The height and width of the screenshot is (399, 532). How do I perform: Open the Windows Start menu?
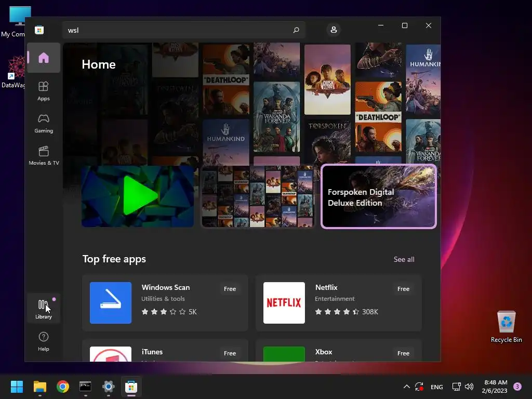tap(17, 387)
